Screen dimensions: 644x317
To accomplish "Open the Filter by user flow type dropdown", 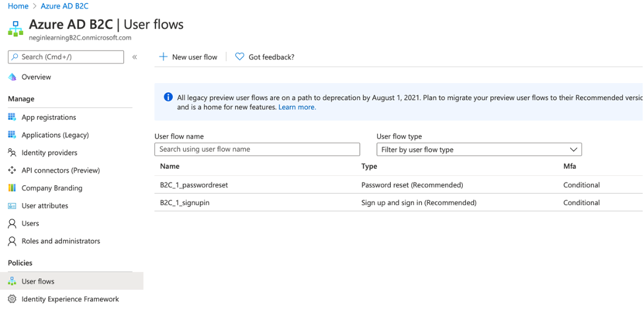I will [x=479, y=150].
